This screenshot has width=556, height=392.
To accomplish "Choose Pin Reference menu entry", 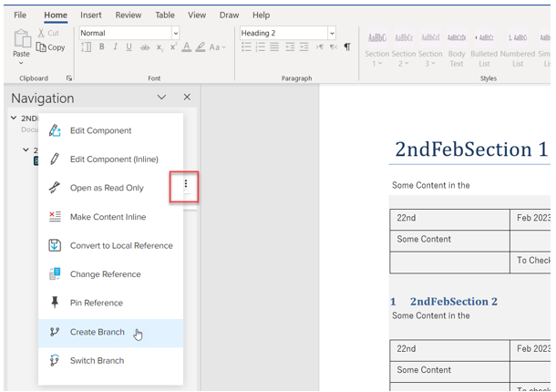I will tap(110, 303).
